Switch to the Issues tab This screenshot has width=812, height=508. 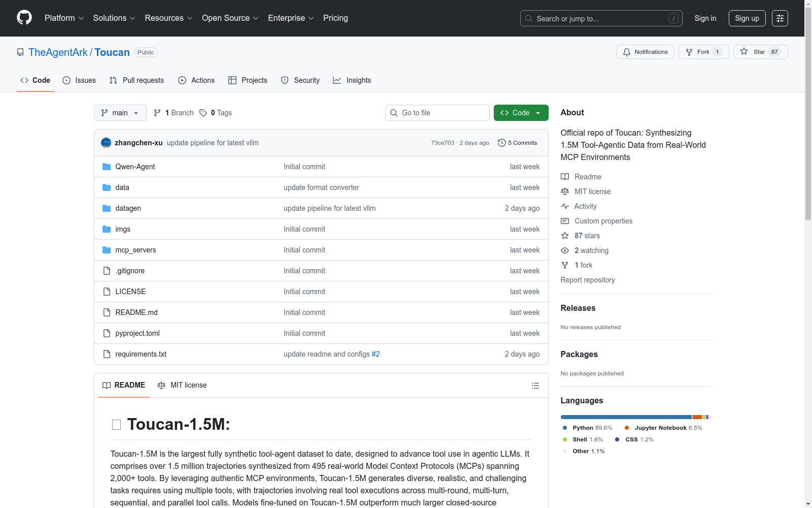click(79, 80)
